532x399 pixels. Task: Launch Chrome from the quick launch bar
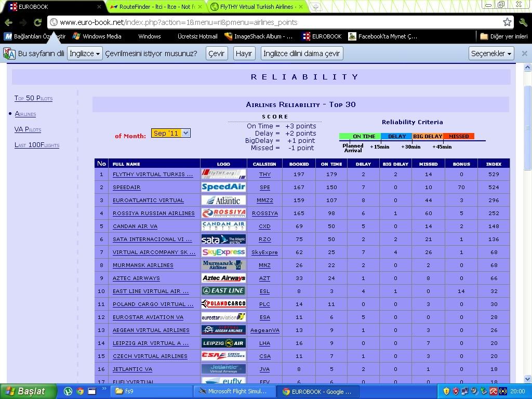[80, 392]
